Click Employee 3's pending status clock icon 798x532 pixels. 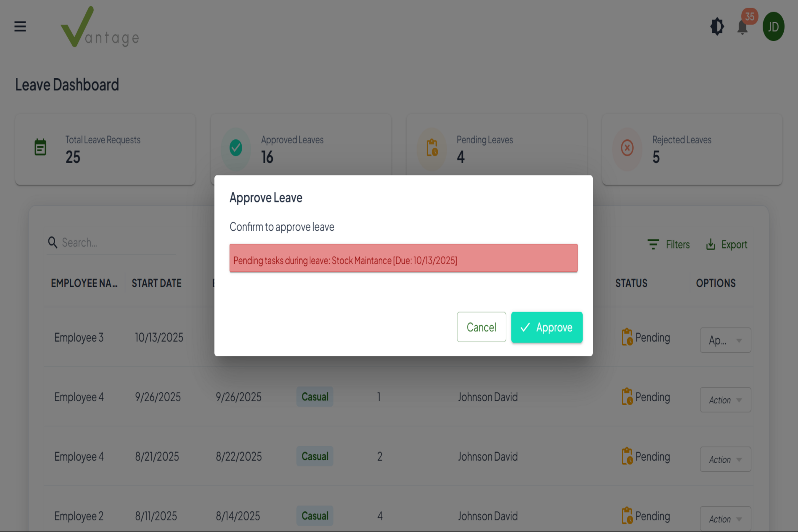(x=627, y=337)
